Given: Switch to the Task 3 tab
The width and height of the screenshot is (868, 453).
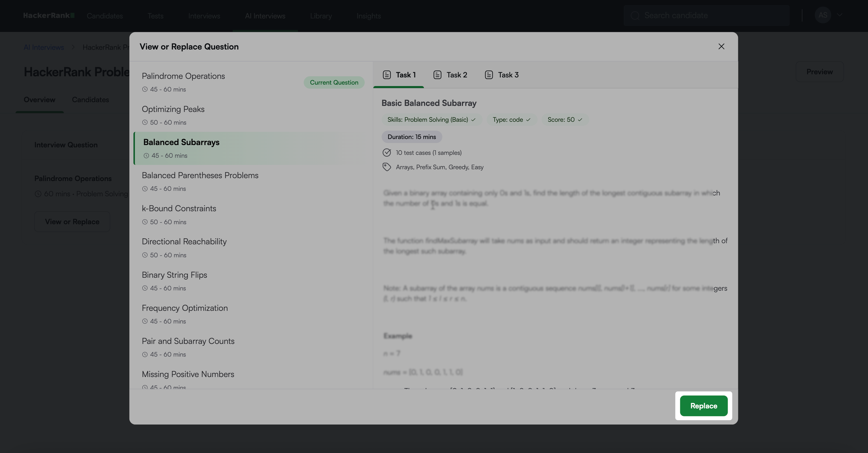Looking at the screenshot, I should tap(501, 75).
